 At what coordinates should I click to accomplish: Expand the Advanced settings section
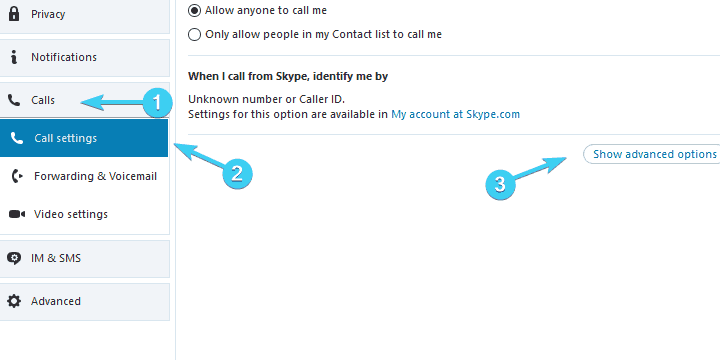pyautogui.click(x=84, y=302)
